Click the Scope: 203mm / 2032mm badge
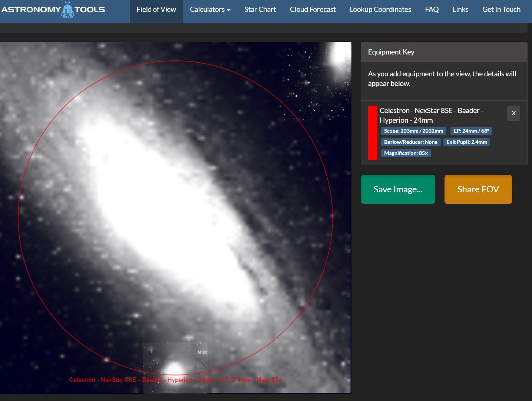This screenshot has height=401, width=532. coord(414,131)
